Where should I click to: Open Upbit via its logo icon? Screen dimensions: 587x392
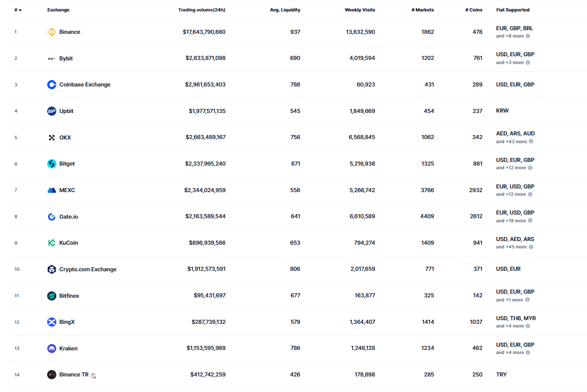51,111
